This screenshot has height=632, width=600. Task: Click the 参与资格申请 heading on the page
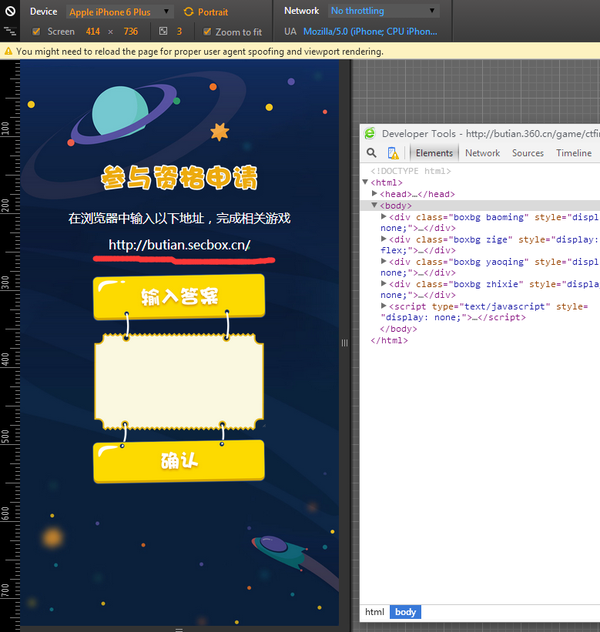tap(179, 177)
